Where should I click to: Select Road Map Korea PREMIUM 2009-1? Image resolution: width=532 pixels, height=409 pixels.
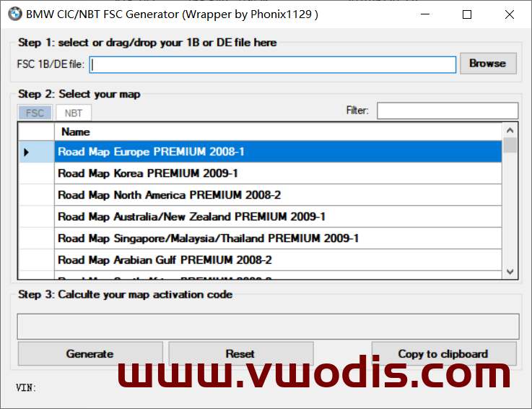pyautogui.click(x=278, y=173)
